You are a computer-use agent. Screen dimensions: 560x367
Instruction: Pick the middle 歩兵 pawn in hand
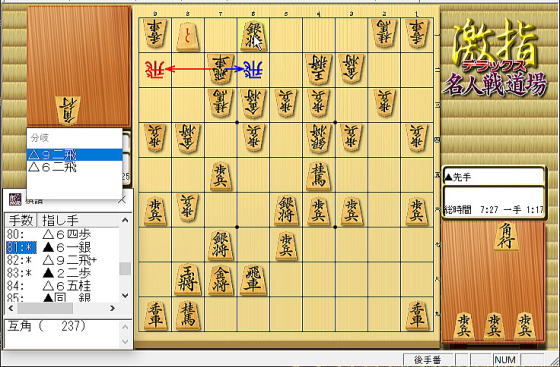[x=494, y=326]
